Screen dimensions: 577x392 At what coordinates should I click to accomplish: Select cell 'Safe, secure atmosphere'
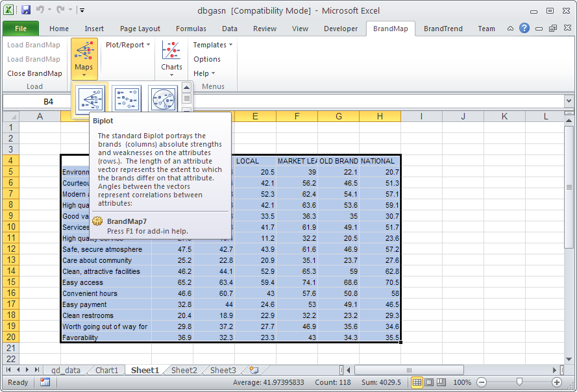[x=106, y=249]
